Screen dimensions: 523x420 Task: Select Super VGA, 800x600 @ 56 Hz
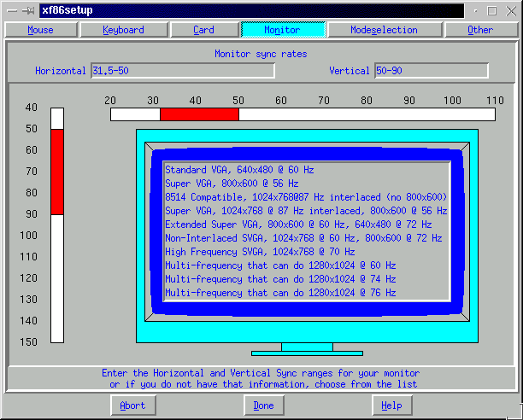232,183
